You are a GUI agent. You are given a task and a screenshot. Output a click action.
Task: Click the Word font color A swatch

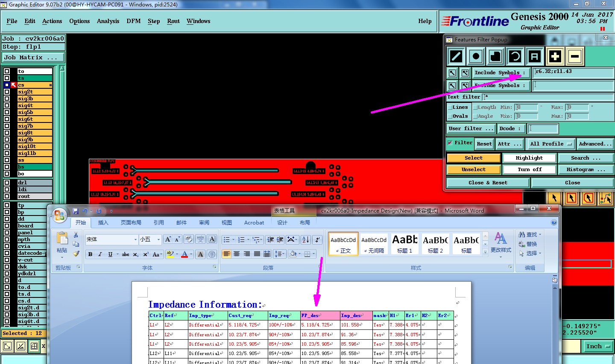pyautogui.click(x=184, y=254)
